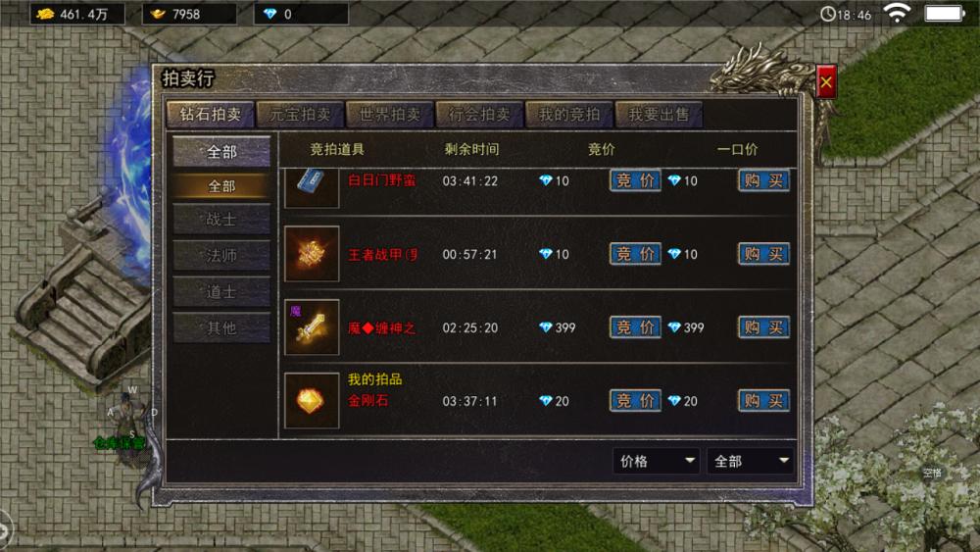This screenshot has width=980, height=552.
Task: Select the 法师 class filter
Action: (221, 255)
